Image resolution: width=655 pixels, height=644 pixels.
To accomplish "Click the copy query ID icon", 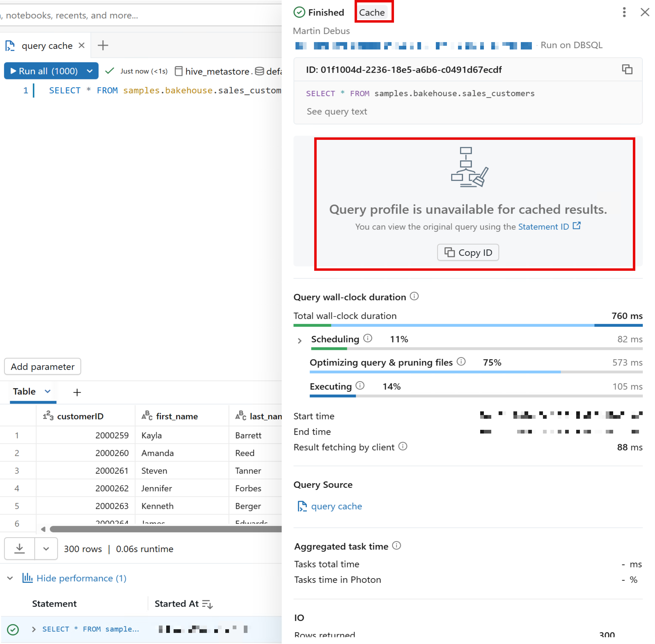I will point(627,69).
